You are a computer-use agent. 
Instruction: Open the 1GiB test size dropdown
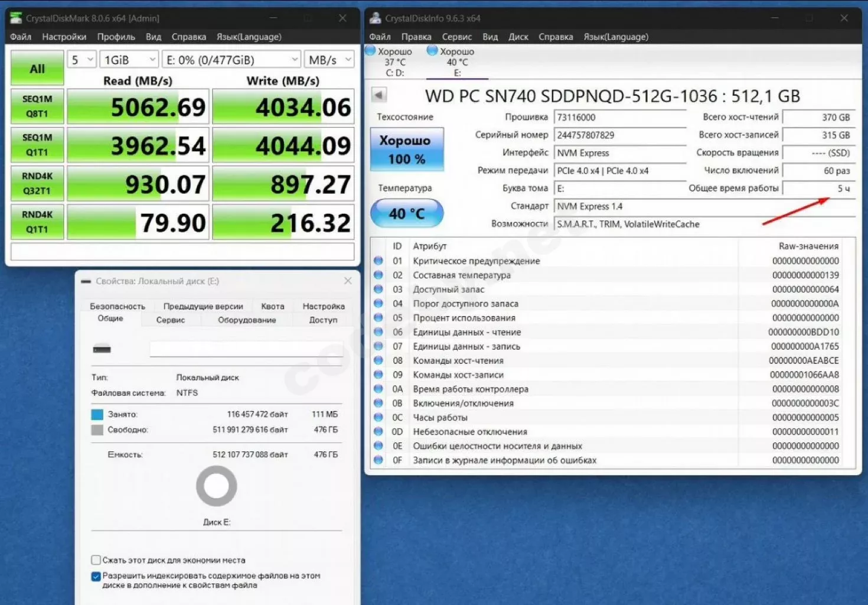pyautogui.click(x=129, y=60)
